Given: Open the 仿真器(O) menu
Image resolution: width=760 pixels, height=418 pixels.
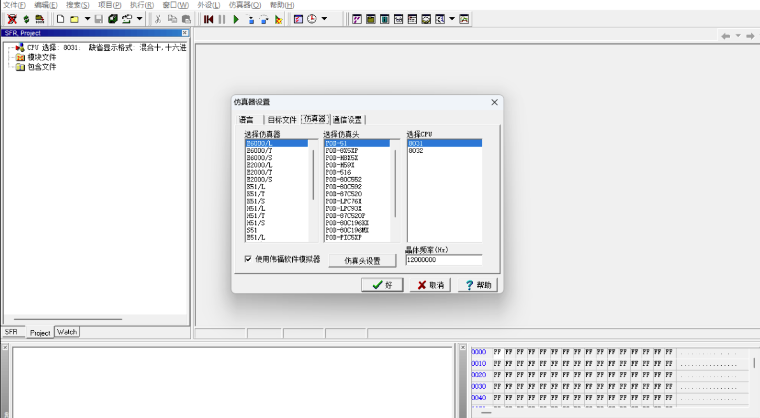Looking at the screenshot, I should [245, 5].
